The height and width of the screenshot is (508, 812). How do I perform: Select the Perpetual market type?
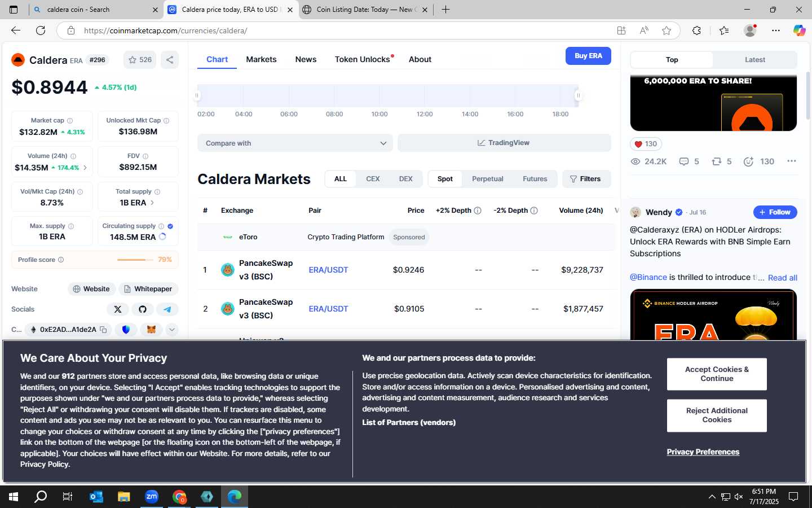[x=487, y=179]
